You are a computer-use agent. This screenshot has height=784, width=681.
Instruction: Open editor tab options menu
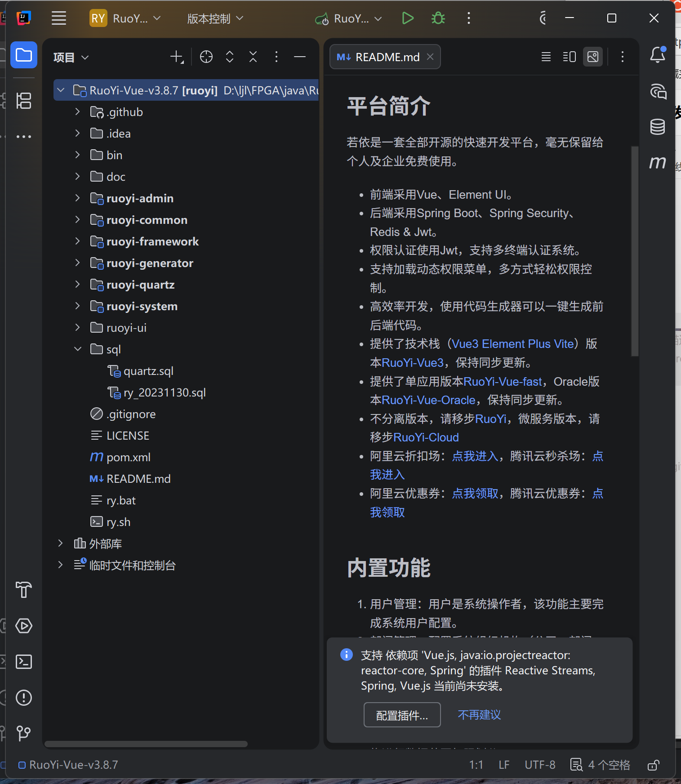coord(623,57)
